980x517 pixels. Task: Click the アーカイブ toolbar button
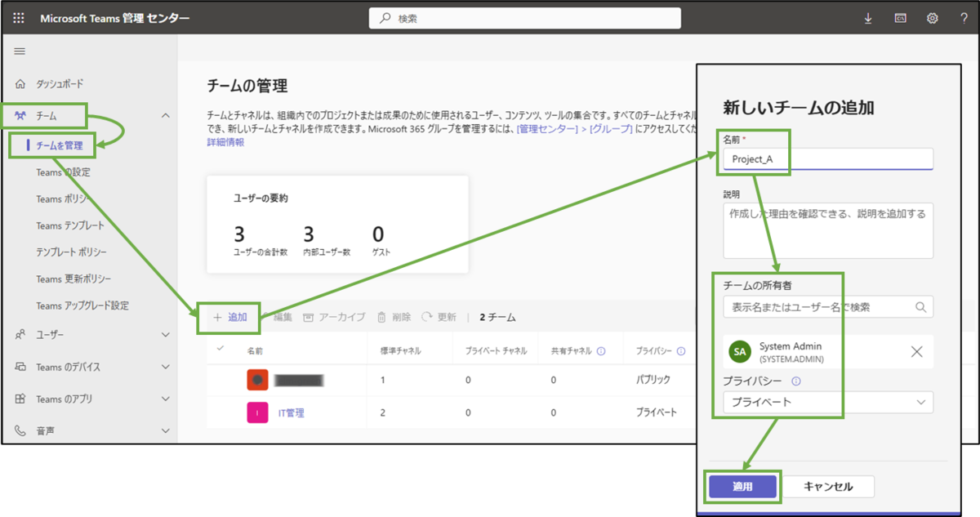click(x=334, y=317)
